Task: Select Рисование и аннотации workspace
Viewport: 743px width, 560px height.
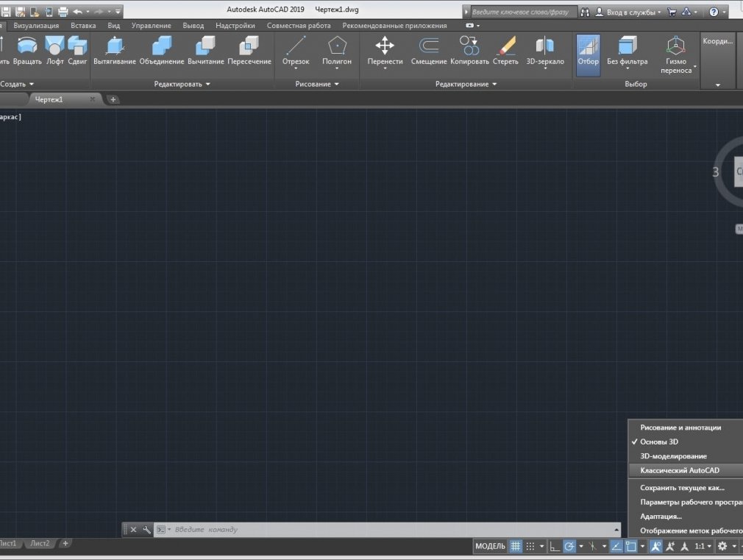Action: [x=686, y=428]
